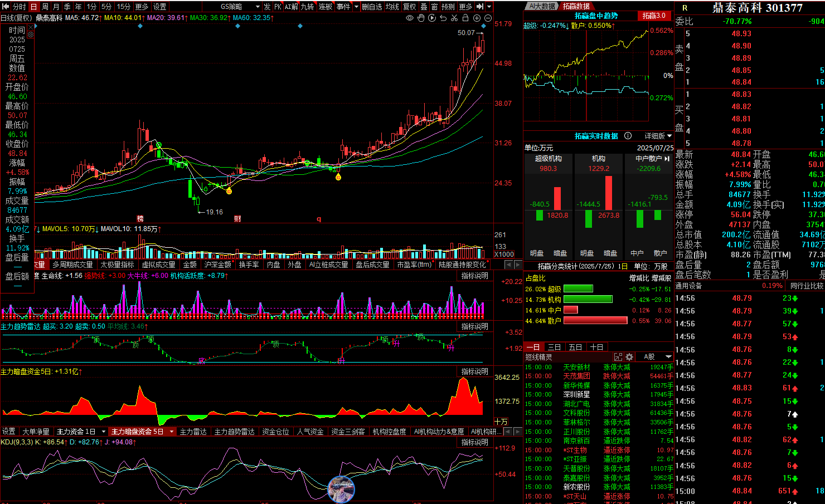
Task: Open the 详细版 dropdown
Action: (x=658, y=136)
